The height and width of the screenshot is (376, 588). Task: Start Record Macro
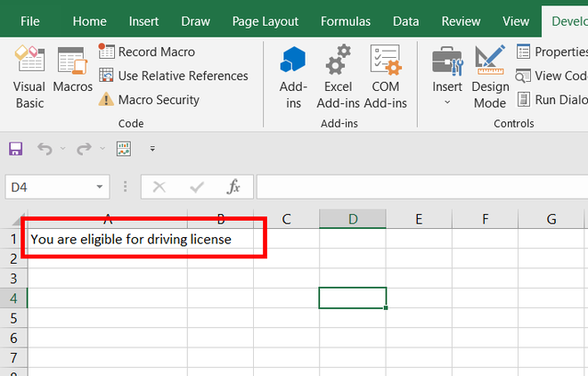click(x=147, y=52)
